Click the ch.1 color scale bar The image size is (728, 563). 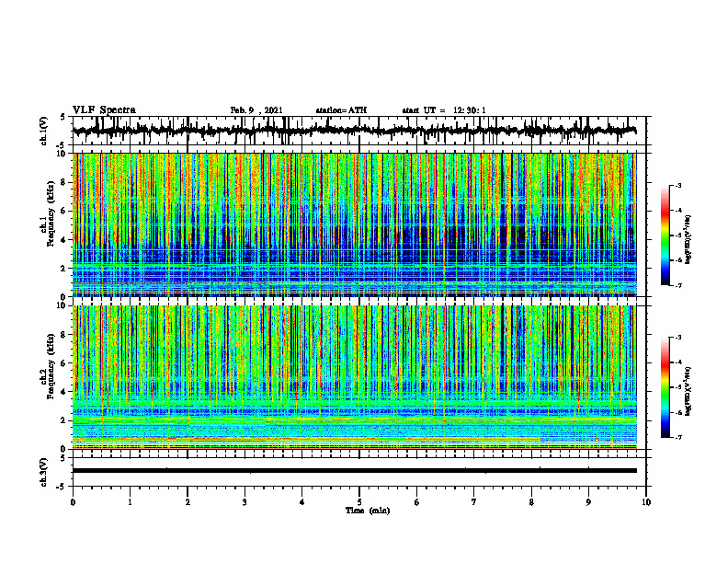coord(665,236)
